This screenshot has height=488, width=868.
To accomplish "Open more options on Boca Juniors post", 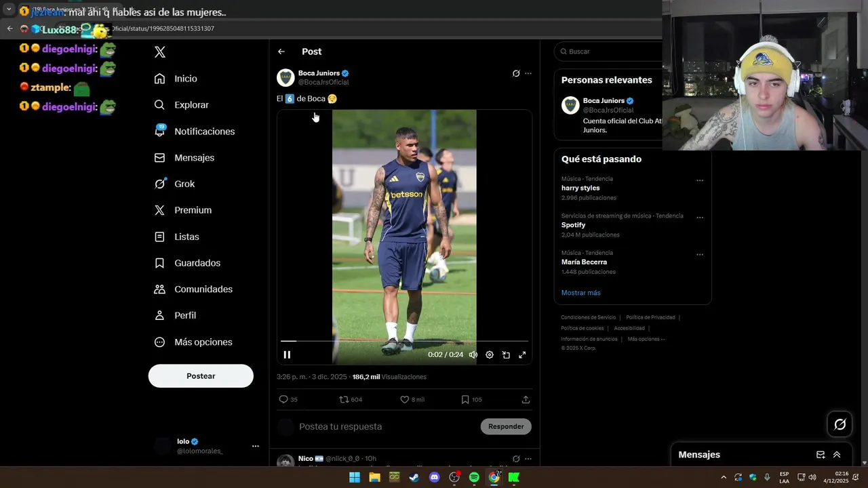I will 528,73.
